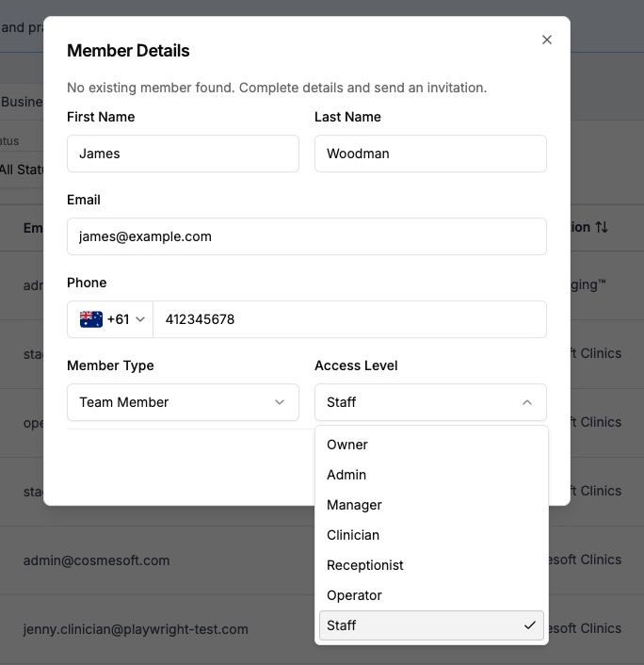Click the phone number field 412345678
The height and width of the screenshot is (665, 644).
[349, 319]
